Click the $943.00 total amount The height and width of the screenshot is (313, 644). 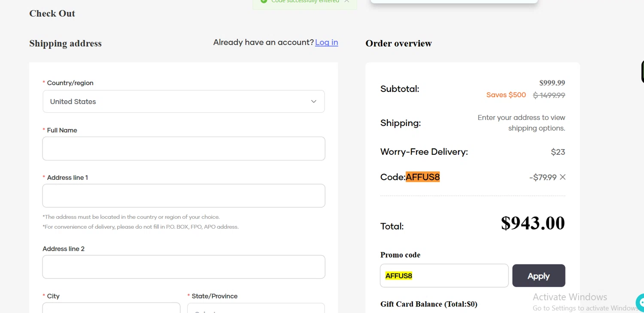[533, 223]
